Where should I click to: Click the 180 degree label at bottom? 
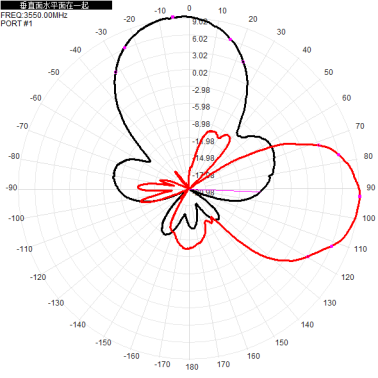point(192,367)
